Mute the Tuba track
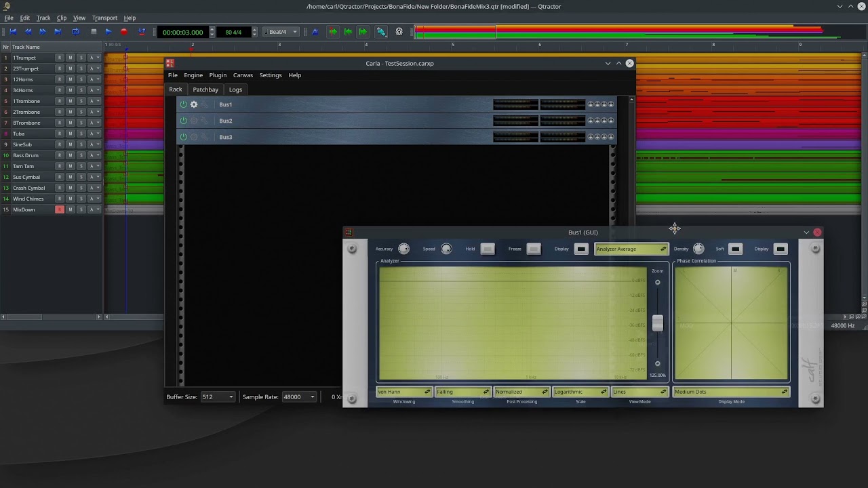 pyautogui.click(x=70, y=134)
